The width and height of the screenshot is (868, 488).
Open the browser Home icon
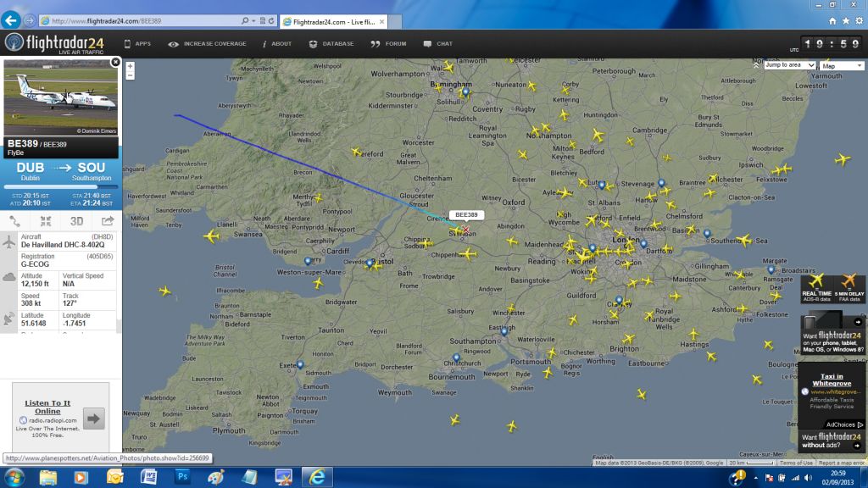pos(832,21)
